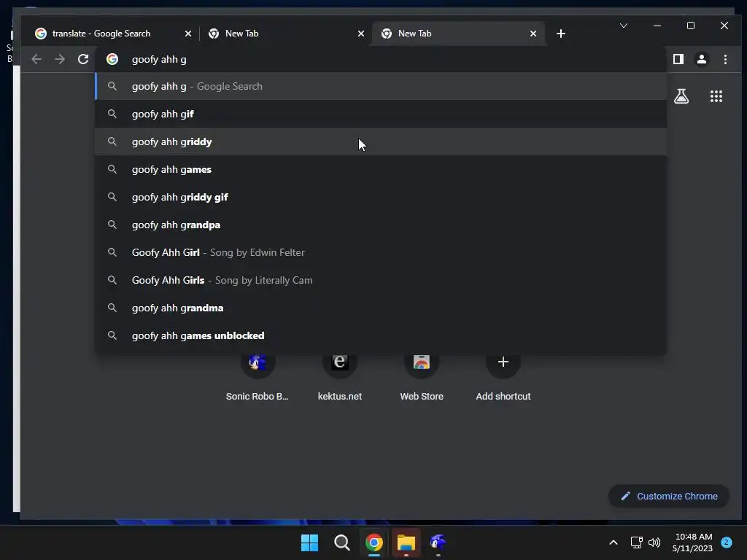Screen dimensions: 747x560
Task: Open File Explorer from taskbar
Action: click(406, 542)
